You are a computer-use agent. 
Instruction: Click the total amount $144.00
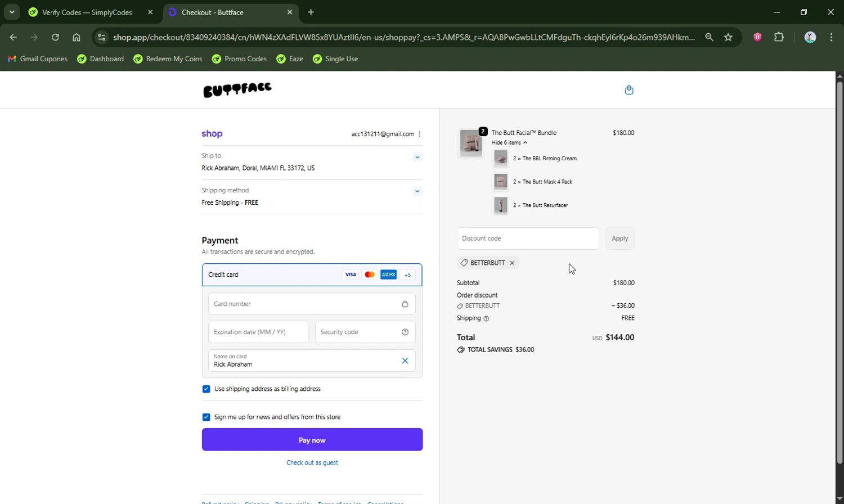pyautogui.click(x=620, y=337)
